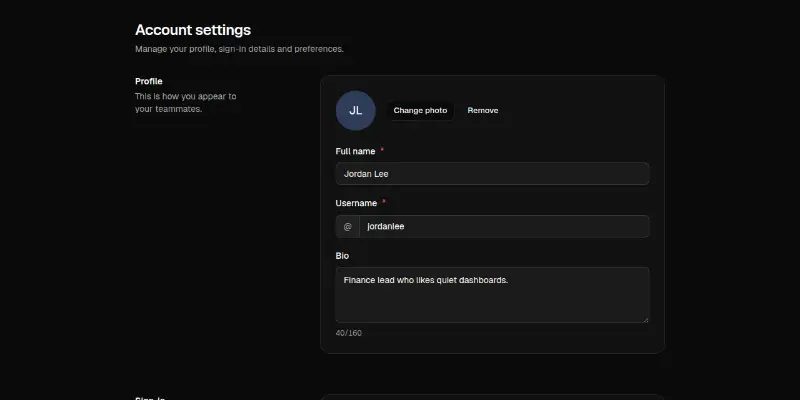Screen dimensions: 800x400
Task: Click the Full name label
Action: pos(355,152)
